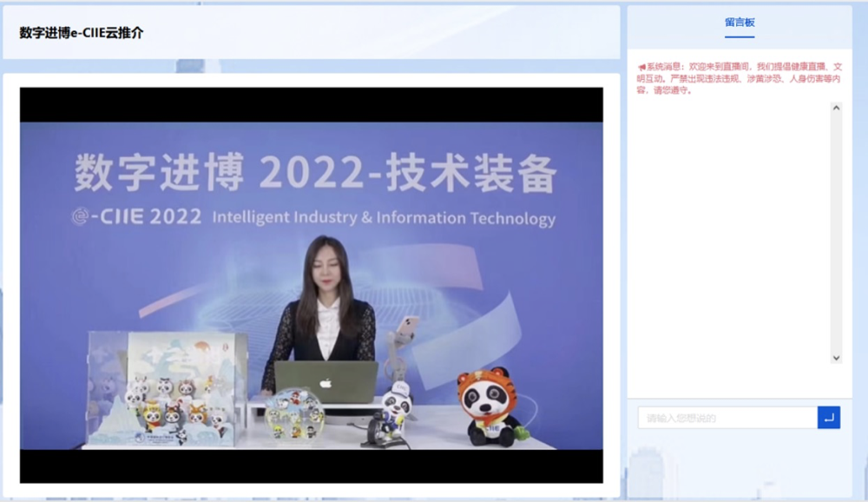This screenshot has height=502, width=868.
Task: Click scrollbar down arrow in message board
Action: [837, 358]
